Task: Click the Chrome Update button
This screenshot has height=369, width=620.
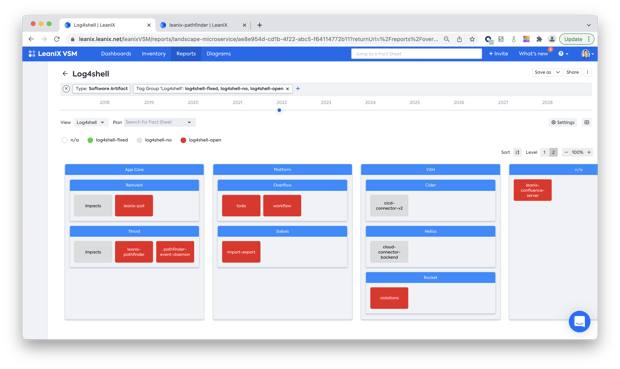Action: pyautogui.click(x=576, y=39)
